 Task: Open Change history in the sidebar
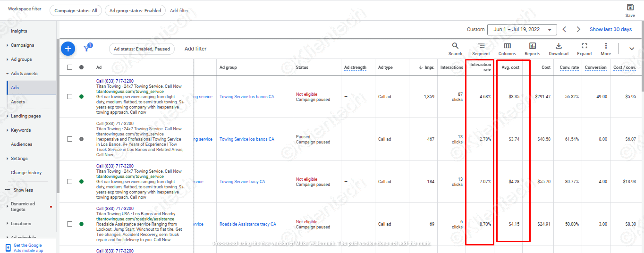26,173
